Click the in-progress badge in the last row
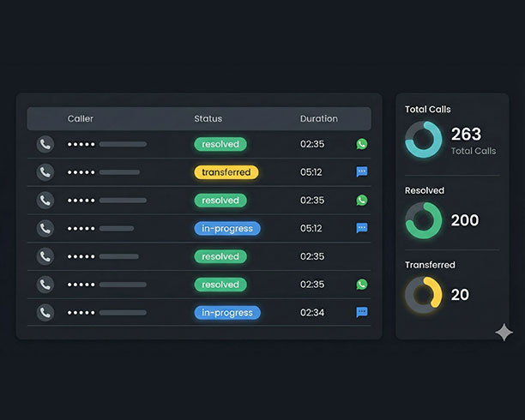 tap(226, 313)
